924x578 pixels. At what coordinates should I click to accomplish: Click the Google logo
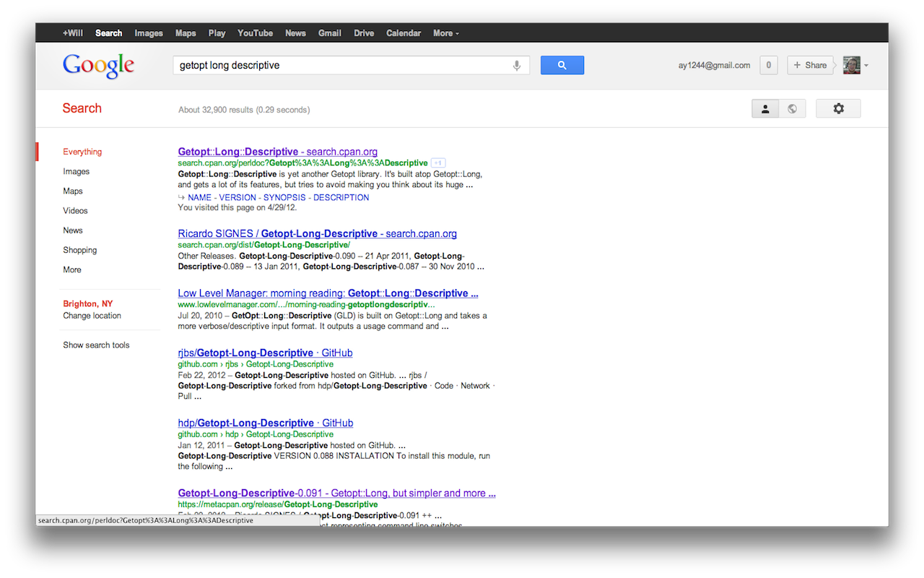pos(98,66)
